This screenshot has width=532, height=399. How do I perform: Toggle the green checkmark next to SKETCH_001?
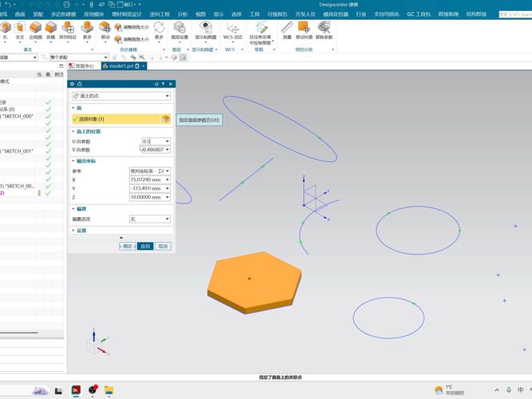pos(48,151)
